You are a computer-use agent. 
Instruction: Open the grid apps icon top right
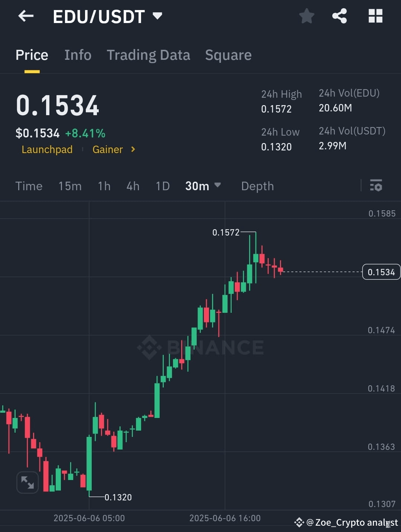pyautogui.click(x=375, y=16)
